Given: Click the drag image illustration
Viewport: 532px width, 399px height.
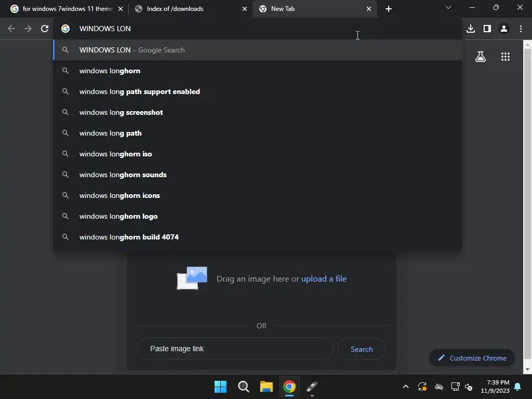Looking at the screenshot, I should pos(192,278).
